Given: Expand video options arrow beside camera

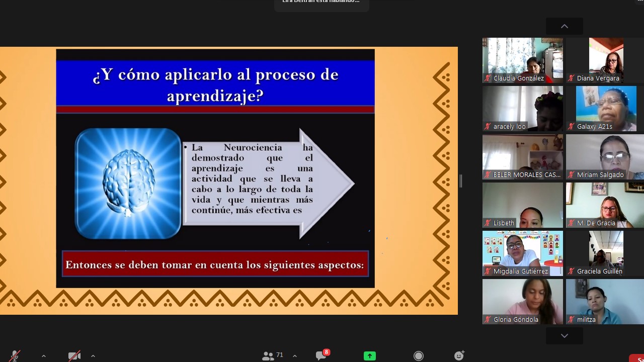Looking at the screenshot, I should pyautogui.click(x=93, y=356).
